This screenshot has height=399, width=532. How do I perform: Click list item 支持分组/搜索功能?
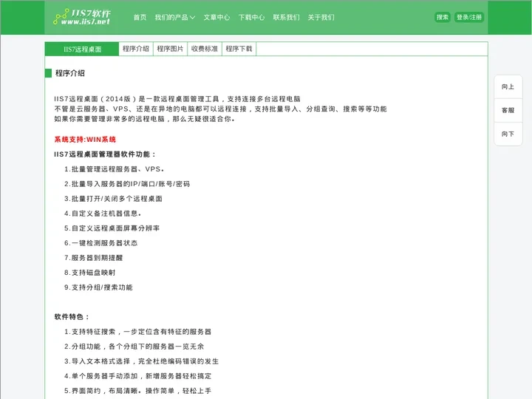[98, 287]
